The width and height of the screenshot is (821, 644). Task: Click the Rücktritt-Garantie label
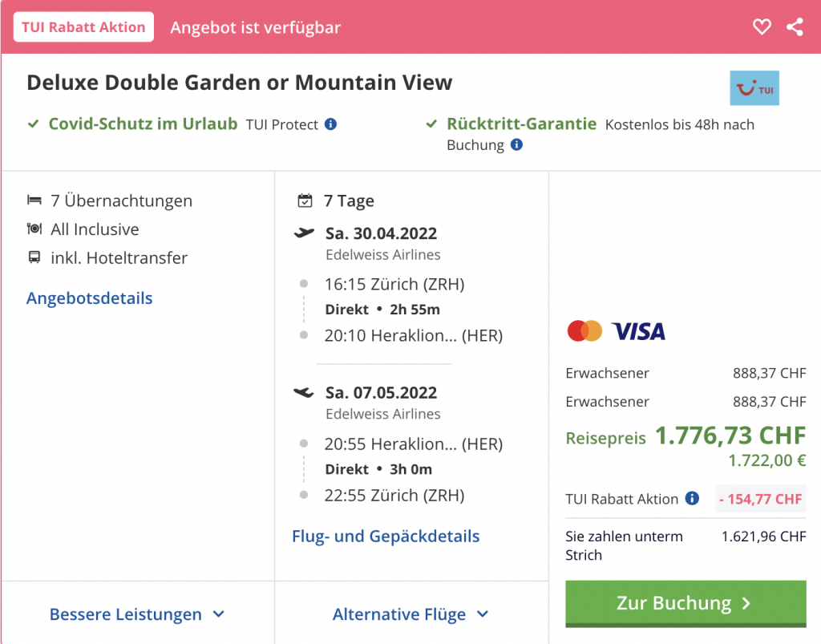coord(521,124)
